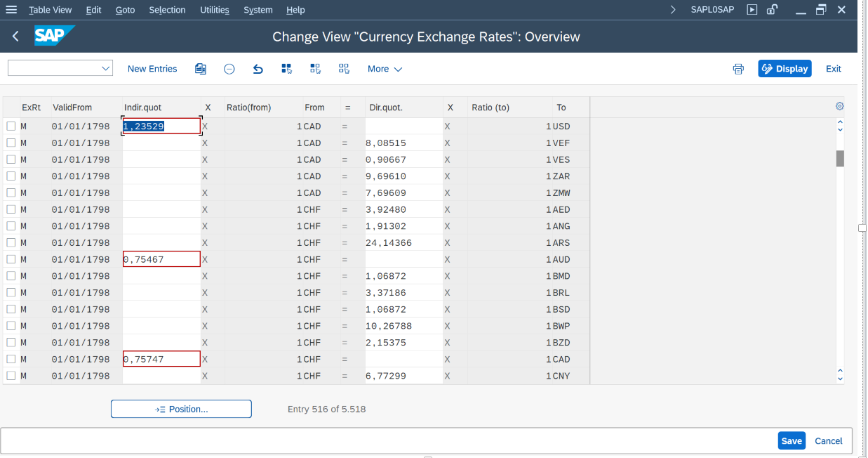
Task: Click the Undo Change arrow icon
Action: [258, 69]
